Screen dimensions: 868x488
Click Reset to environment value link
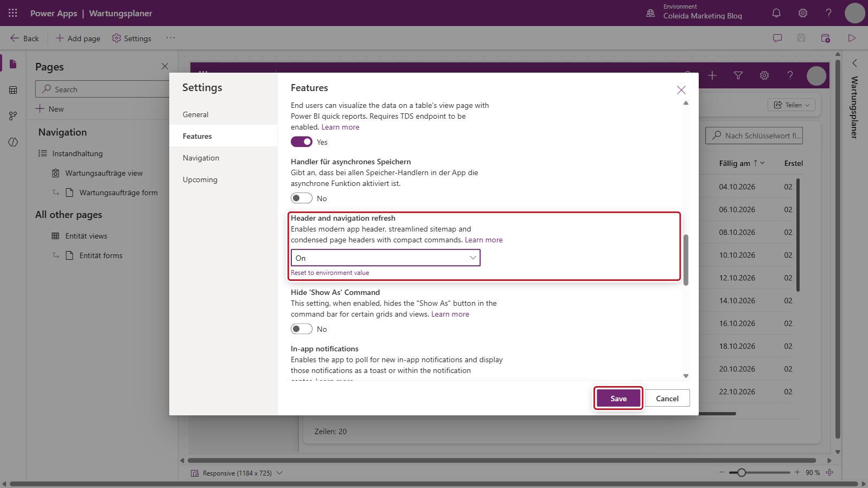[x=330, y=273]
